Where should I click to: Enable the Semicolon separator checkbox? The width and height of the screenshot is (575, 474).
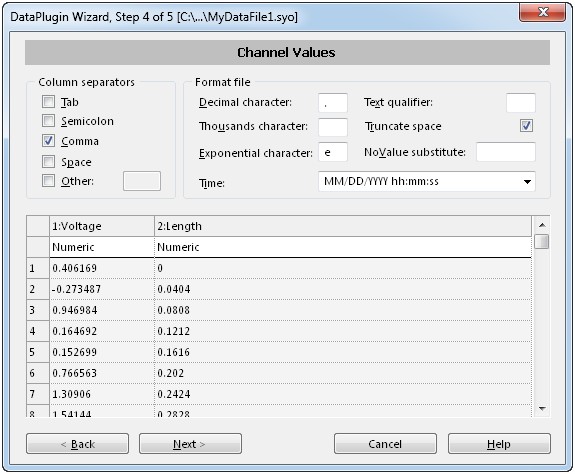pos(48,121)
